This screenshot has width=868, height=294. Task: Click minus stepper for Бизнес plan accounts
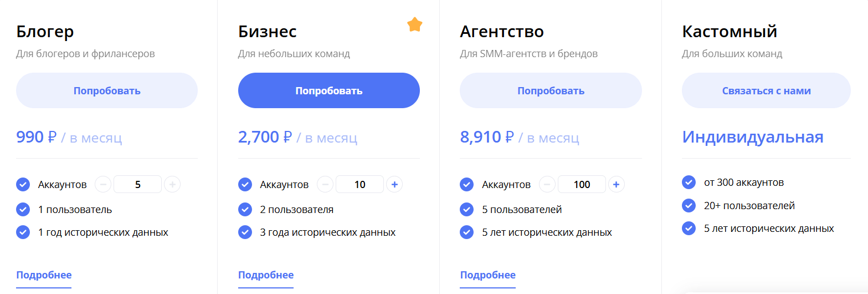pyautogui.click(x=325, y=184)
